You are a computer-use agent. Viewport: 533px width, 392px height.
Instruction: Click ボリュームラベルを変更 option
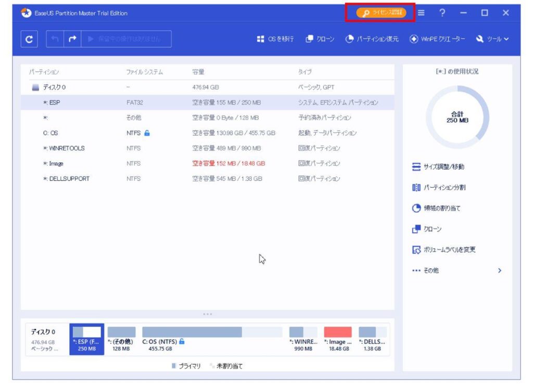[443, 250]
